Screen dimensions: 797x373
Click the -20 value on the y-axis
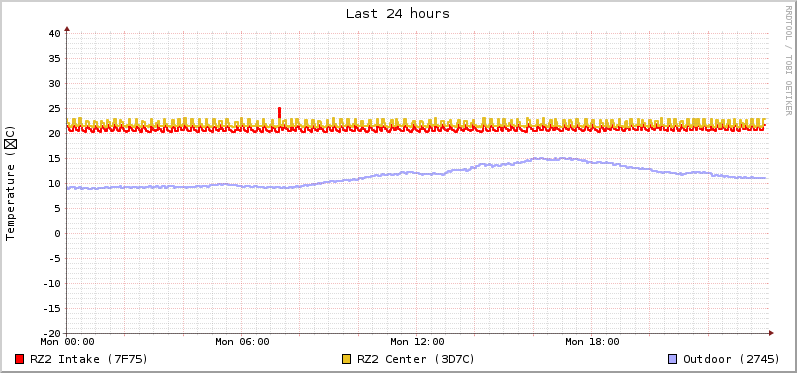pyautogui.click(x=52, y=333)
